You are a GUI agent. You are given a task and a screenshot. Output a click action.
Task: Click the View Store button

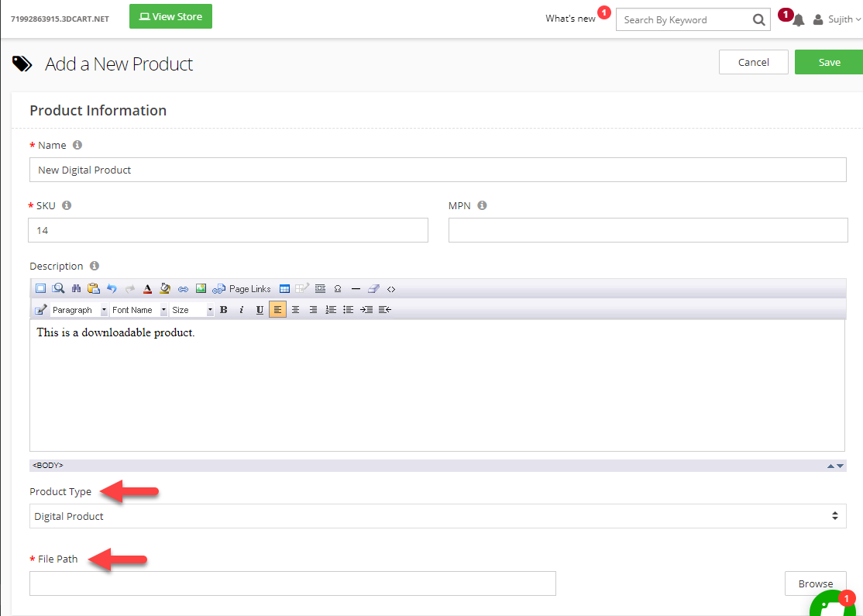[170, 16]
